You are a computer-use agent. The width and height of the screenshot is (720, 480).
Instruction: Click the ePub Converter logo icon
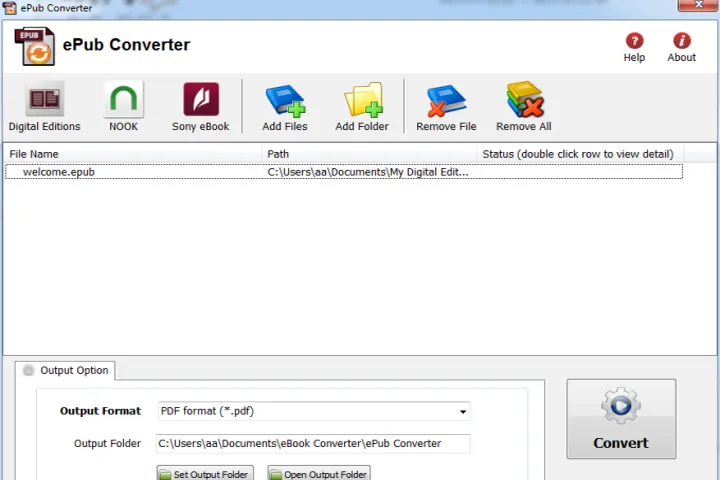point(35,46)
